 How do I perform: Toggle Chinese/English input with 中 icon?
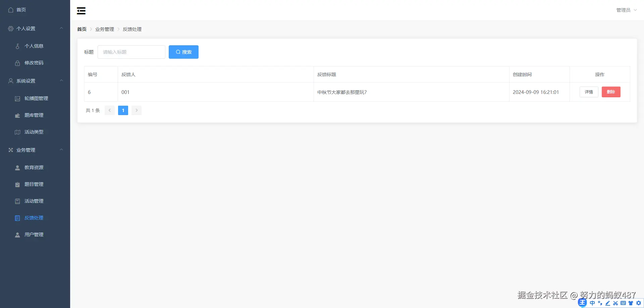pos(592,303)
